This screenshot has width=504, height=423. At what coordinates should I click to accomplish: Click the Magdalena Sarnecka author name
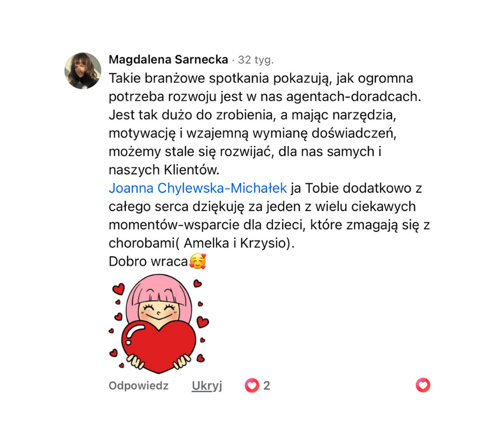168,60
